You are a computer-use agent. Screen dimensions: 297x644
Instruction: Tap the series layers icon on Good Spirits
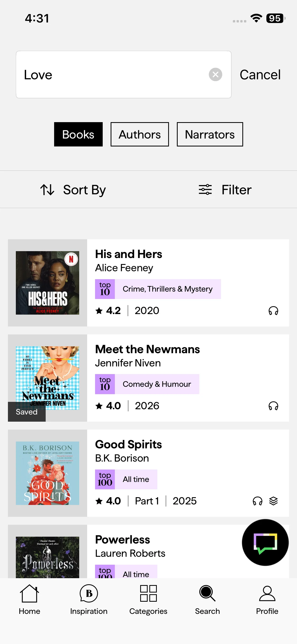pyautogui.click(x=274, y=501)
